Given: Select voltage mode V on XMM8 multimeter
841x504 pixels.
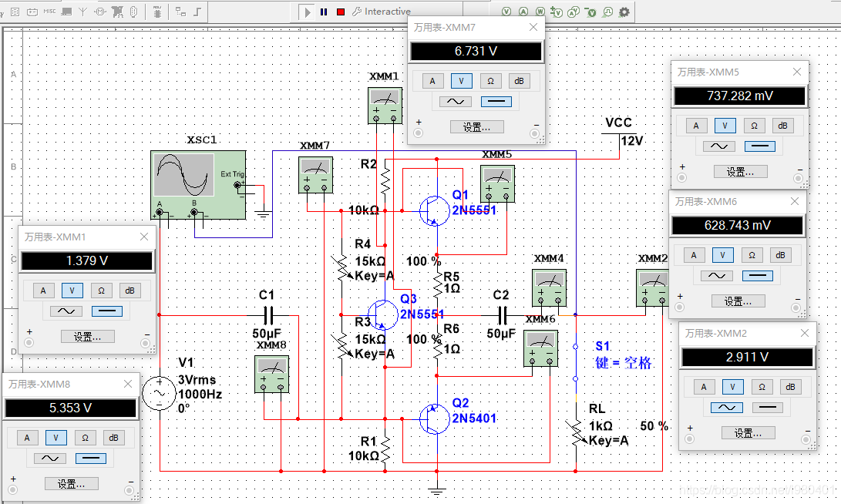Looking at the screenshot, I should (56, 438).
